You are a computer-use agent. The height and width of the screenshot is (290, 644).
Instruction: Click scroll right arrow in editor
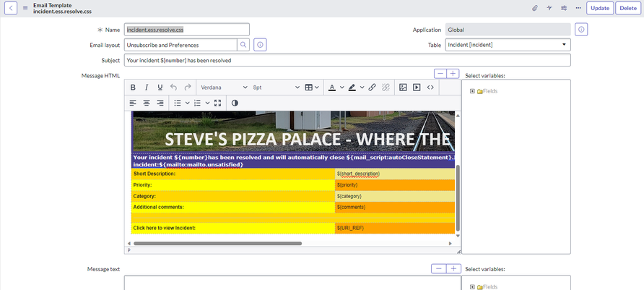coord(450,244)
